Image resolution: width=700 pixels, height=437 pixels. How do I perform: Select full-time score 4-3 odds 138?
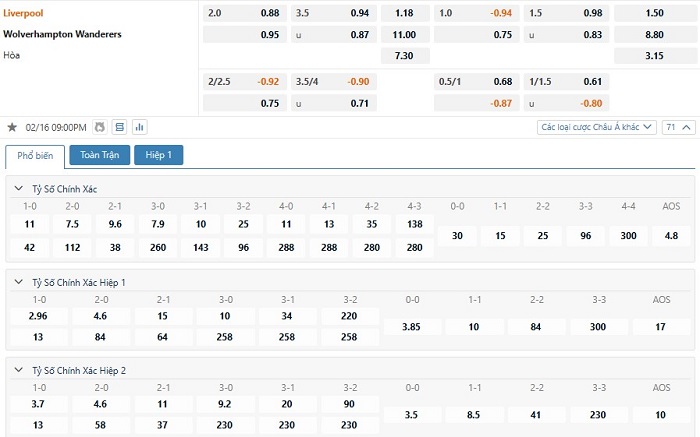(x=415, y=224)
